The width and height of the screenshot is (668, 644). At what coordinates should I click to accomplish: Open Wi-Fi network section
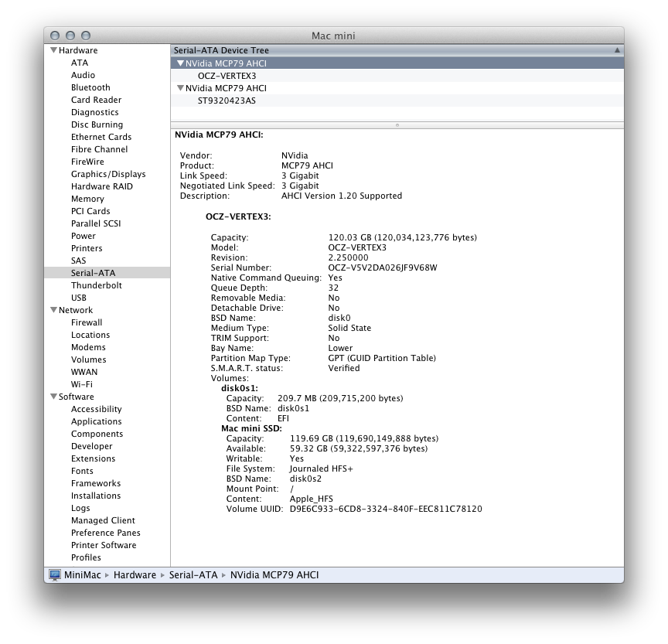pyautogui.click(x=82, y=384)
